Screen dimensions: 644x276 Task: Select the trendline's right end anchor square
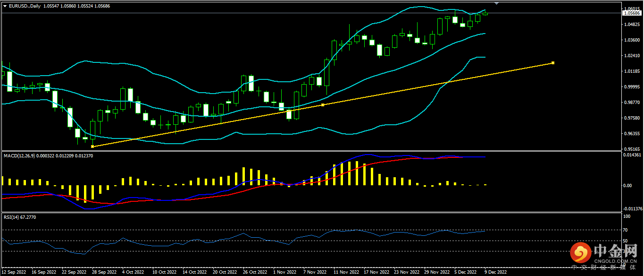[552, 63]
